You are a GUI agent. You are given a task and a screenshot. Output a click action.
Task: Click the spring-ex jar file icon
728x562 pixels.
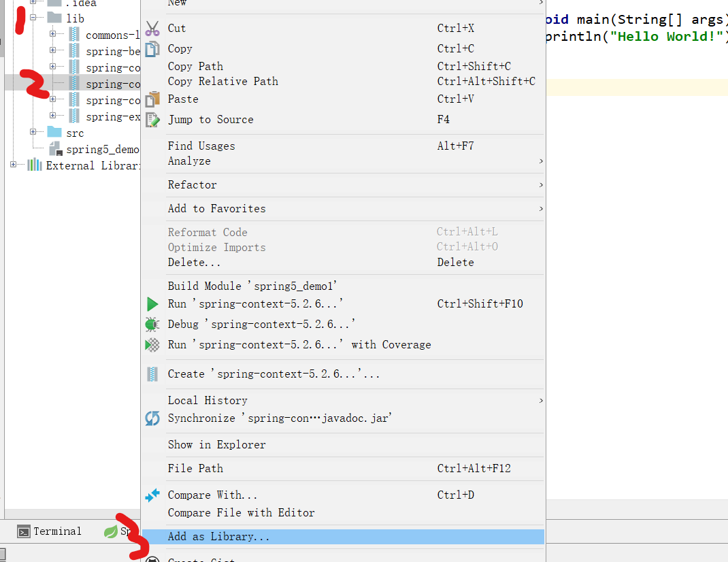click(x=74, y=116)
